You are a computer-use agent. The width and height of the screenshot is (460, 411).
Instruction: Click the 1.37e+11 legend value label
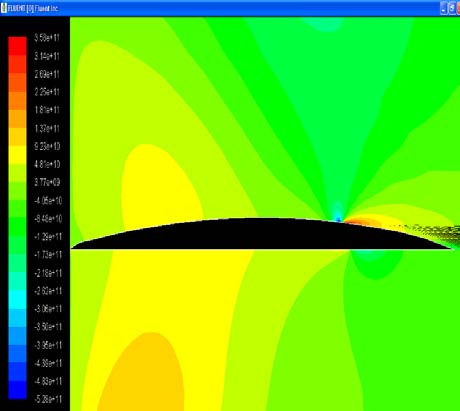click(x=47, y=128)
